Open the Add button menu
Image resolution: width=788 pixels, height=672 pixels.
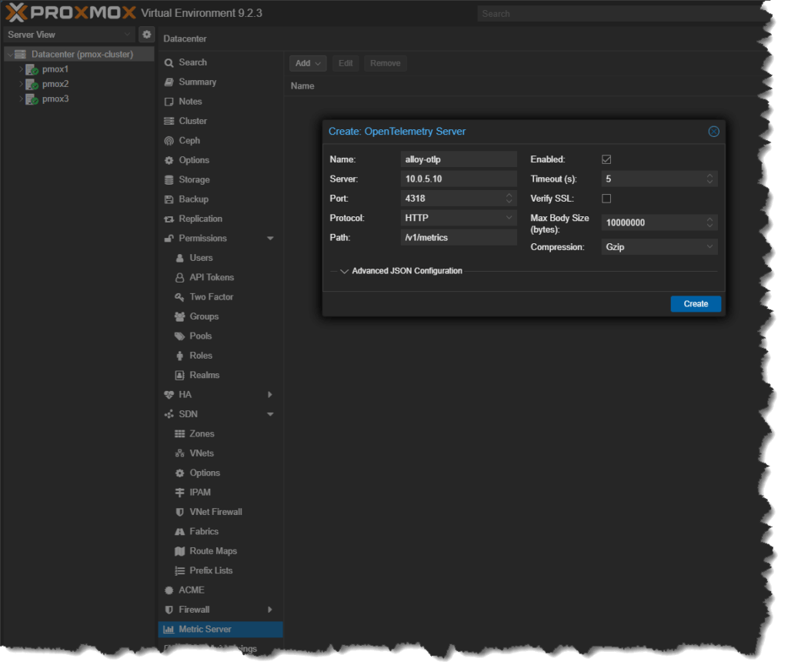(x=308, y=63)
